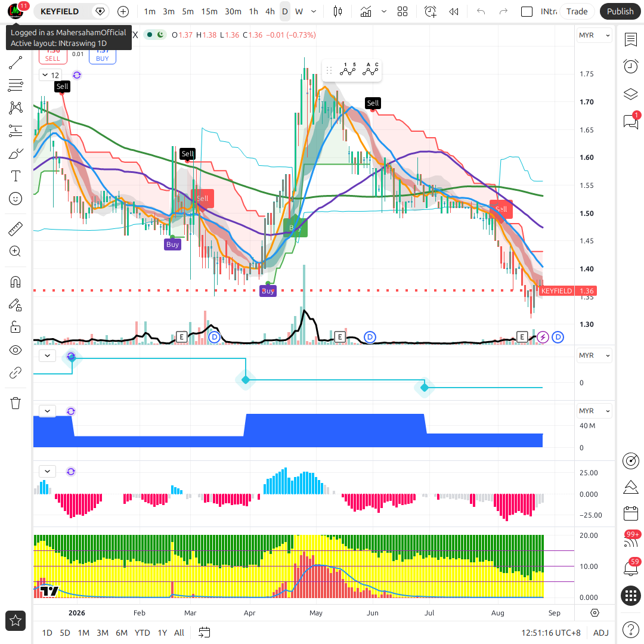Screen dimensions: 644x644
Task: Open the main chart MYR currency dropdown
Action: tap(594, 35)
